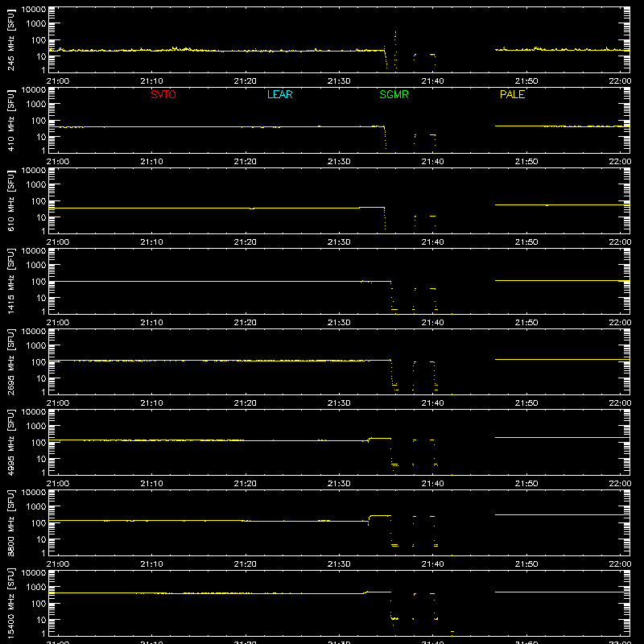Click the 4995 MHz flux step-up before 21:35
This screenshot has height=644, width=644.
(x=369, y=440)
